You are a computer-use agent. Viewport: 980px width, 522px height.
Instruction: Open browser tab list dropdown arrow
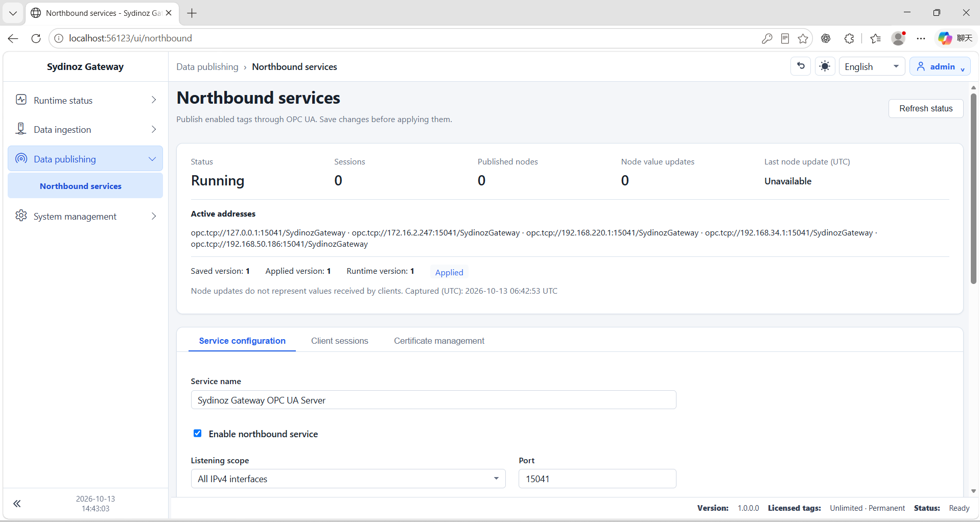(x=13, y=13)
